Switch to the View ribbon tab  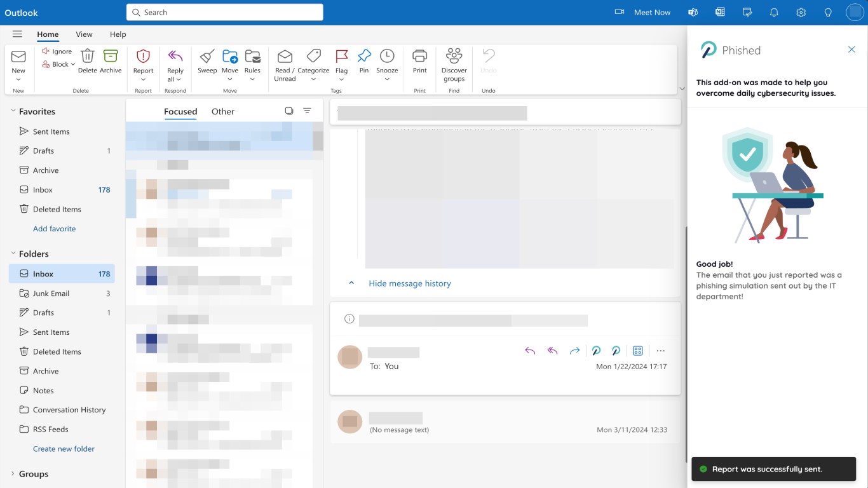tap(84, 34)
